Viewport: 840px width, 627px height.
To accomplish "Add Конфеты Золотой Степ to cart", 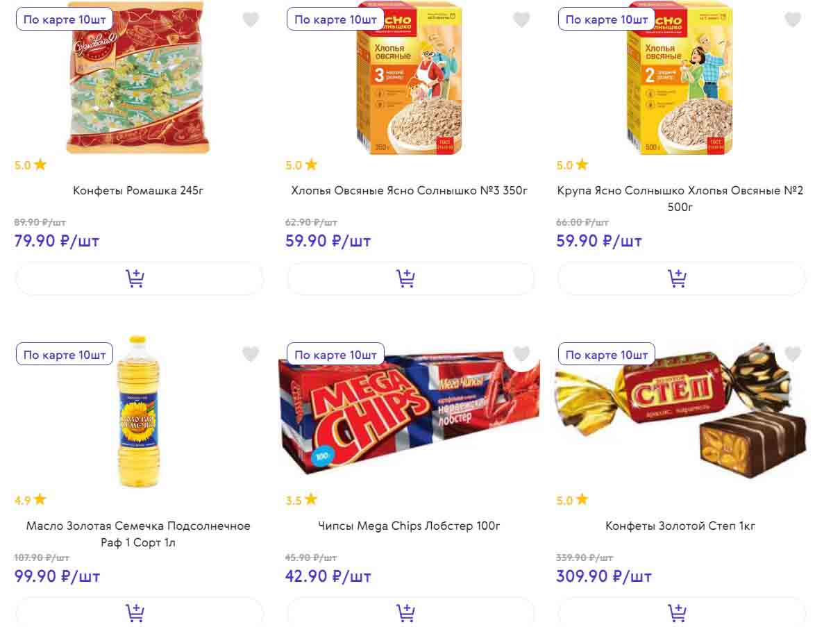I will click(677, 612).
